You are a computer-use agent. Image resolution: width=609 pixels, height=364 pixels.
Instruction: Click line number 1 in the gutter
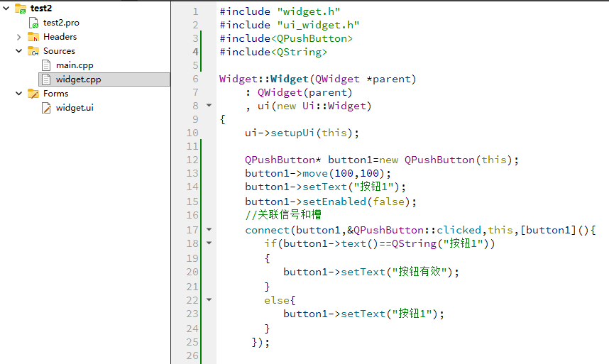[195, 11]
